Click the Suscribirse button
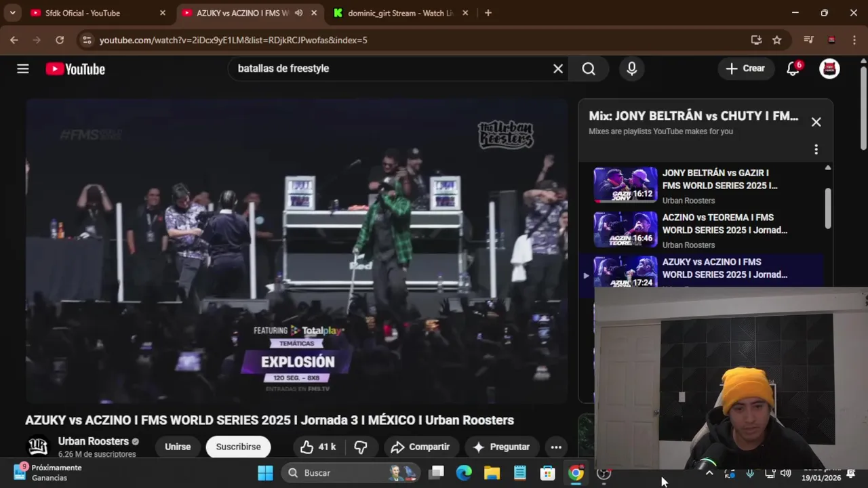The width and height of the screenshot is (868, 488). pyautogui.click(x=238, y=447)
